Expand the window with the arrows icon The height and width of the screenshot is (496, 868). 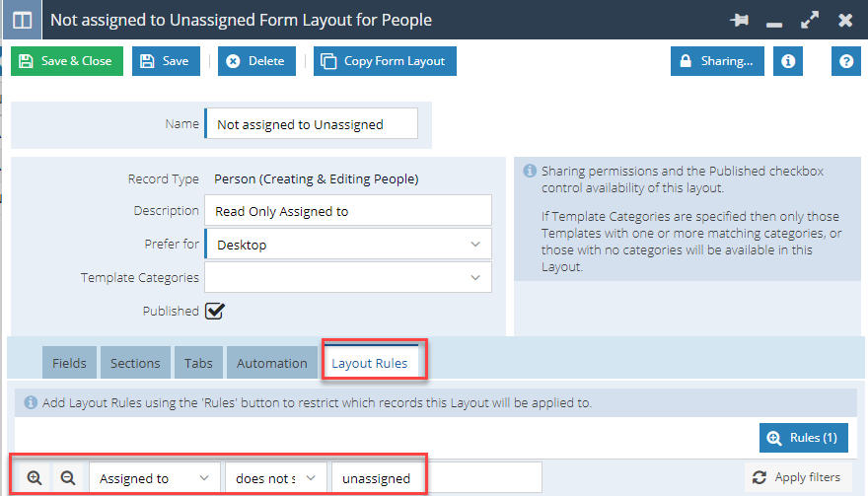[810, 21]
